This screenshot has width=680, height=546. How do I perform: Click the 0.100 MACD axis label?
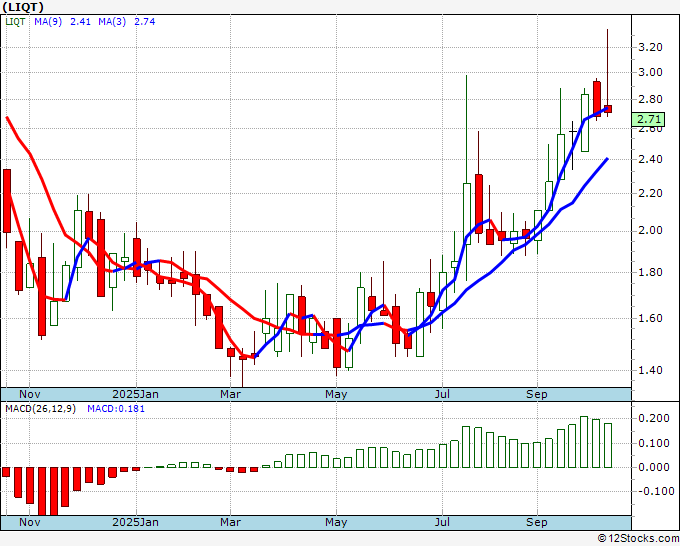point(654,443)
